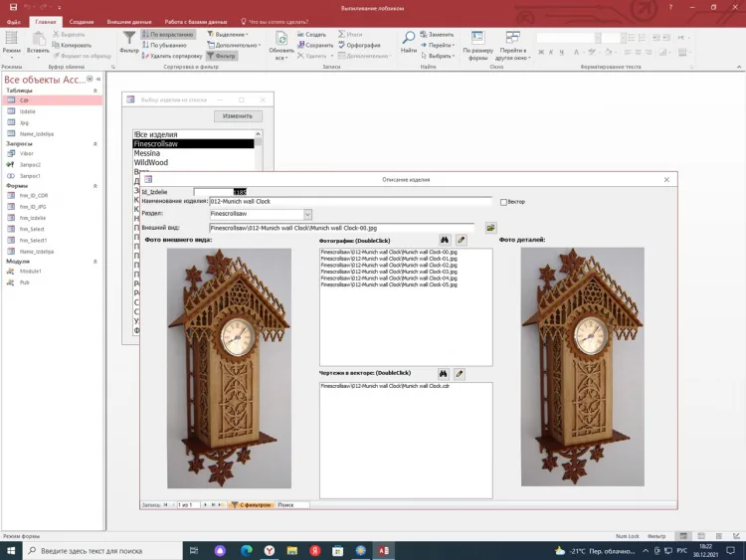Click Создать record button
Screen dimensions: 746x560
pos(311,34)
